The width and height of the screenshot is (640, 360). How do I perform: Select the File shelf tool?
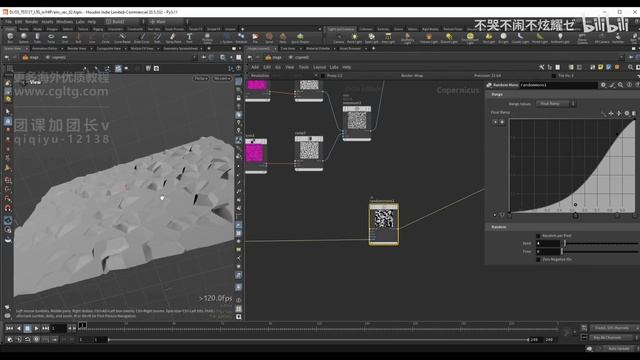point(256,38)
